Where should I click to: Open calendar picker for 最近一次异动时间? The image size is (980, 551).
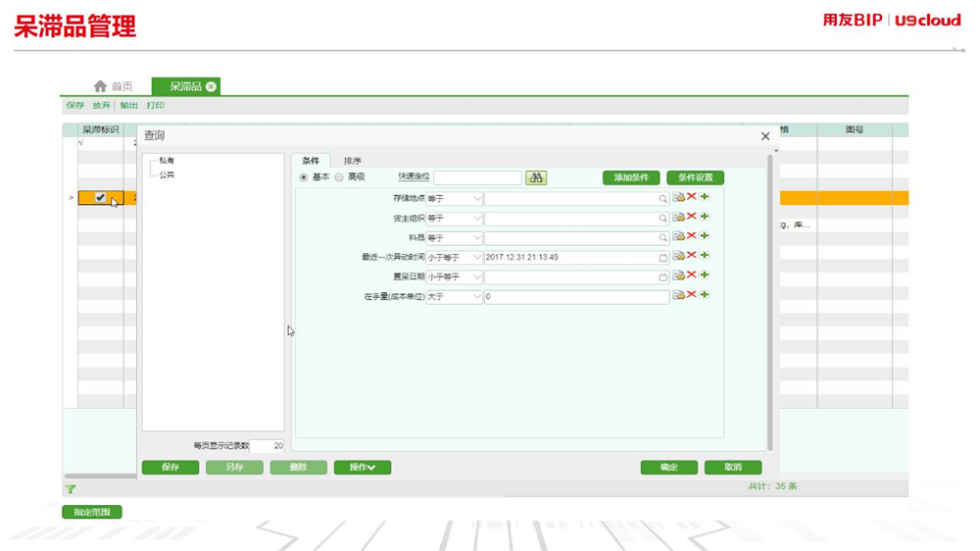pyautogui.click(x=662, y=257)
